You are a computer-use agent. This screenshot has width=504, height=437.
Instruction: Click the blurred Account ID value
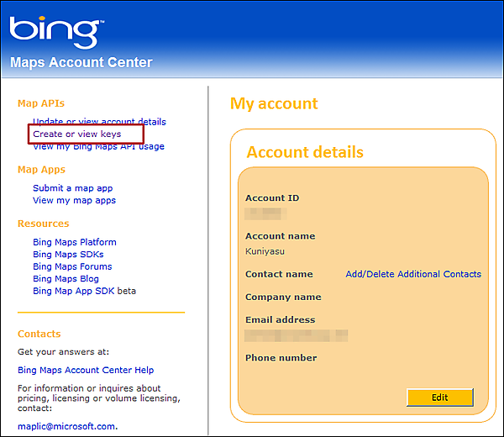coord(265,213)
